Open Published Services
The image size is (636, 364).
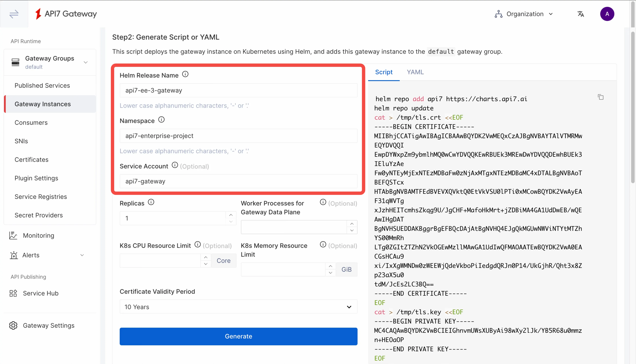[x=42, y=85]
